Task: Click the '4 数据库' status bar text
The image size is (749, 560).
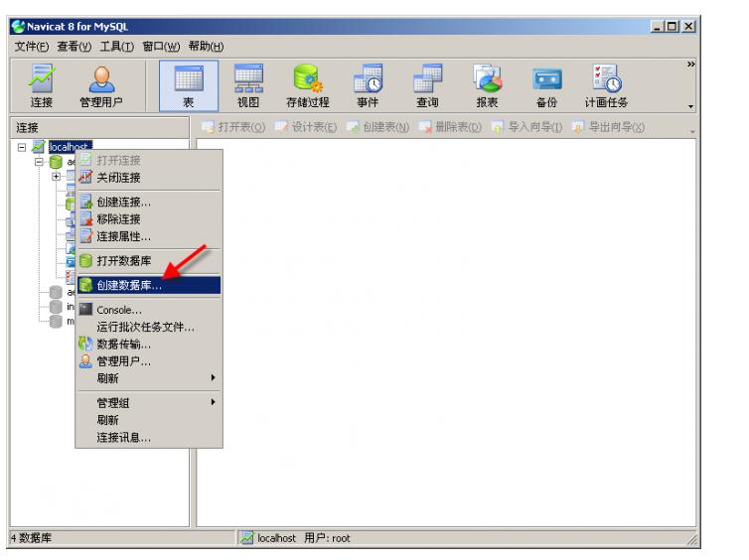Action: click(x=31, y=538)
